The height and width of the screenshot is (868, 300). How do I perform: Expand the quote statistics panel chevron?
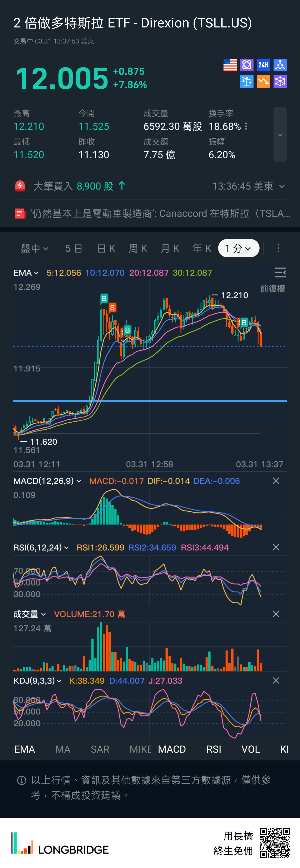(x=280, y=135)
